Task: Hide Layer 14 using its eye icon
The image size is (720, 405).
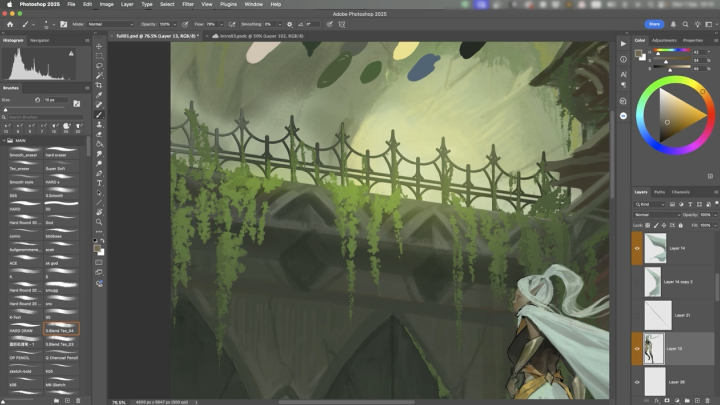Action: point(637,248)
